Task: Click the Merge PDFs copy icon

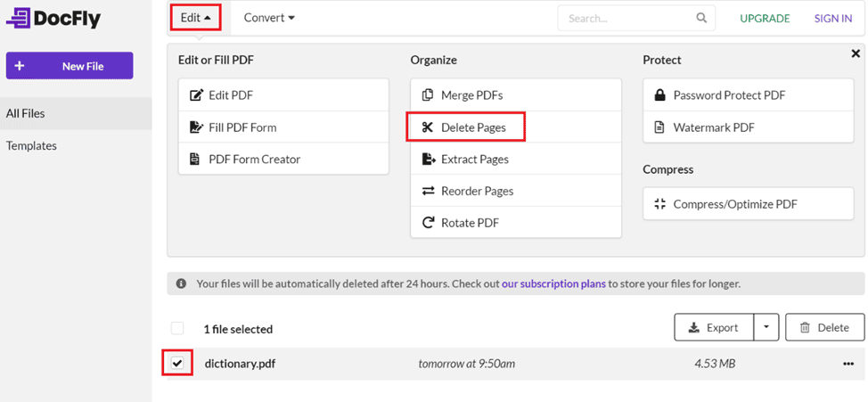Action: (x=428, y=95)
